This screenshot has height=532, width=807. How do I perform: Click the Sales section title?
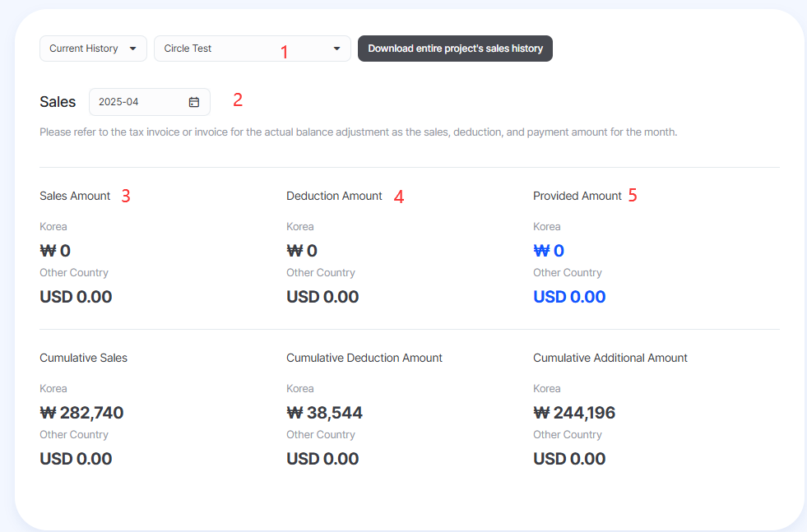point(58,102)
